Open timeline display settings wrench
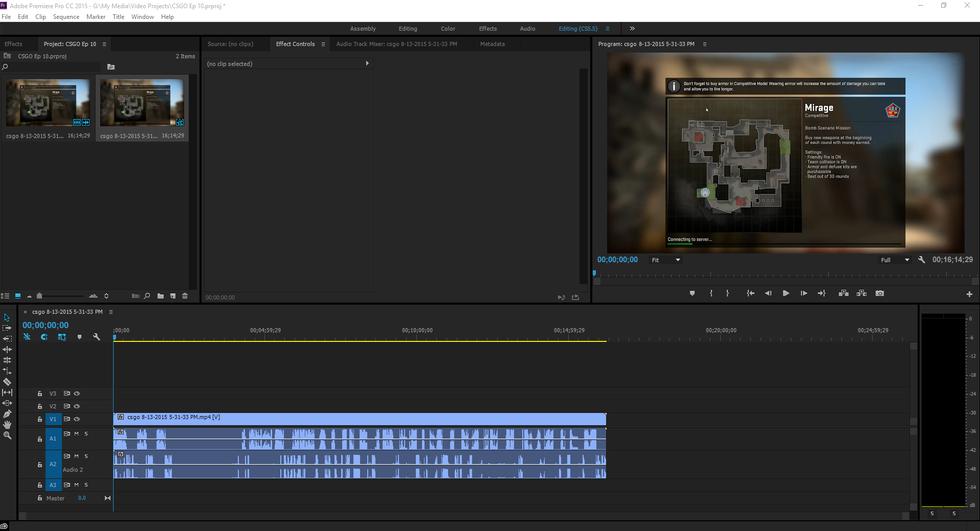The image size is (980, 531). tap(97, 337)
